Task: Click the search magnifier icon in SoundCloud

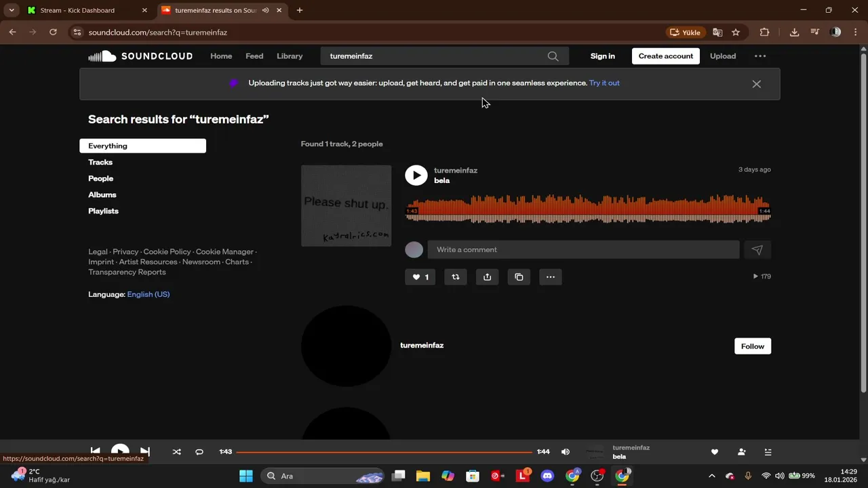Action: [553, 56]
